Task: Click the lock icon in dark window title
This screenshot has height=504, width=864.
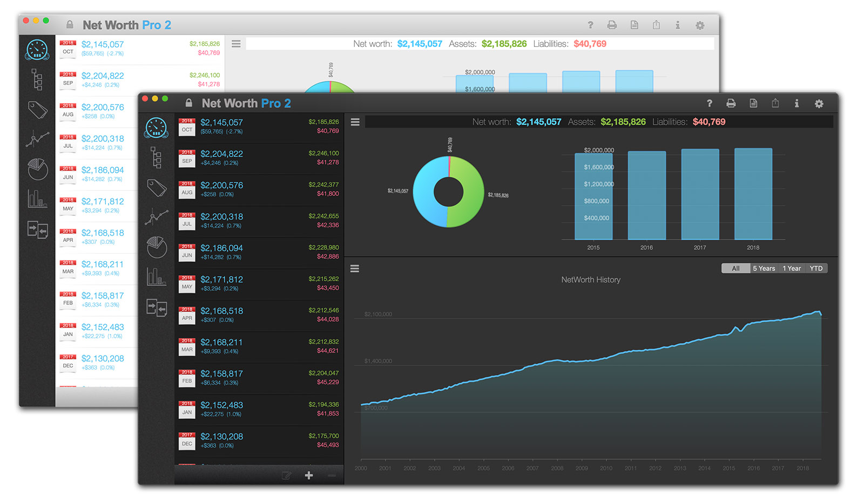Action: (x=189, y=103)
